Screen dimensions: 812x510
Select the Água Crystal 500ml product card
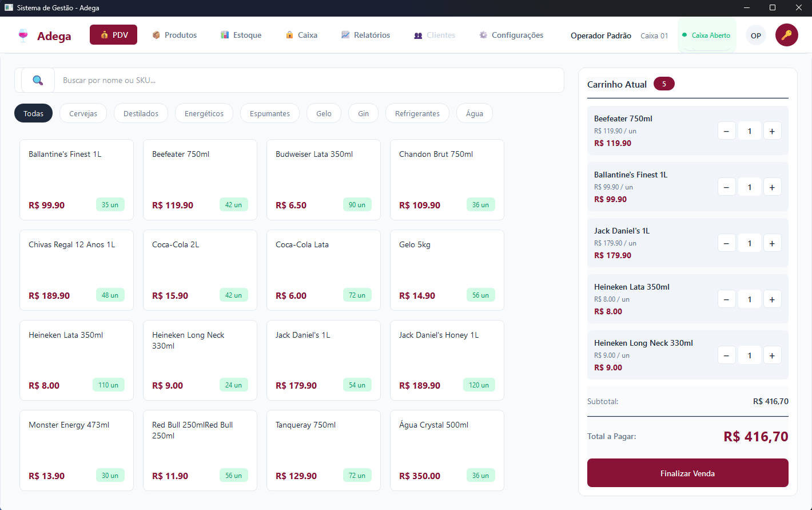click(447, 450)
